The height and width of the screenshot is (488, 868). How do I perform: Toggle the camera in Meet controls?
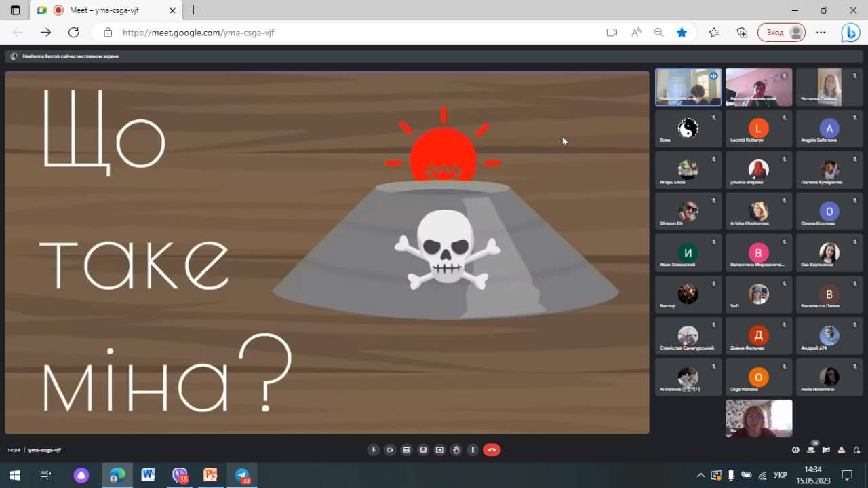click(390, 450)
